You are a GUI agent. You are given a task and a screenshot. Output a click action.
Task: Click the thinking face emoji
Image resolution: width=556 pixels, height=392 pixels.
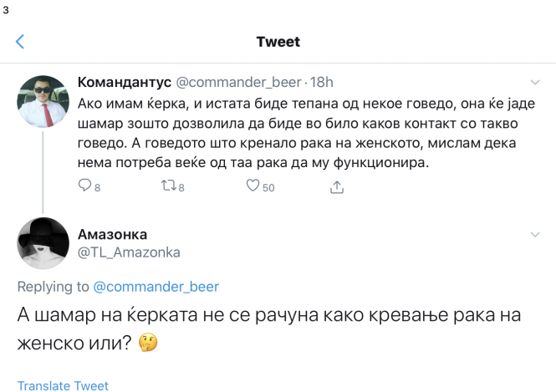tap(150, 342)
